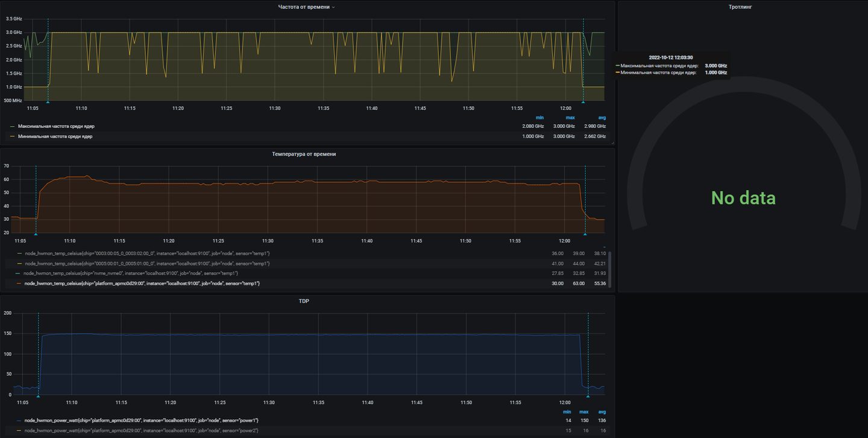Click the 31.93 nvme average value
Screen dimensions: 868x438
599,273
